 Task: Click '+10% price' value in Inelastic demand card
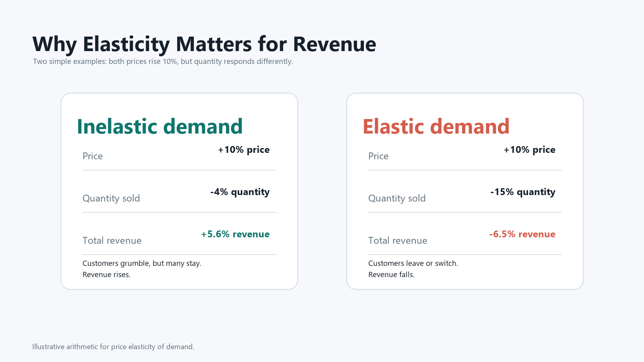tap(244, 150)
